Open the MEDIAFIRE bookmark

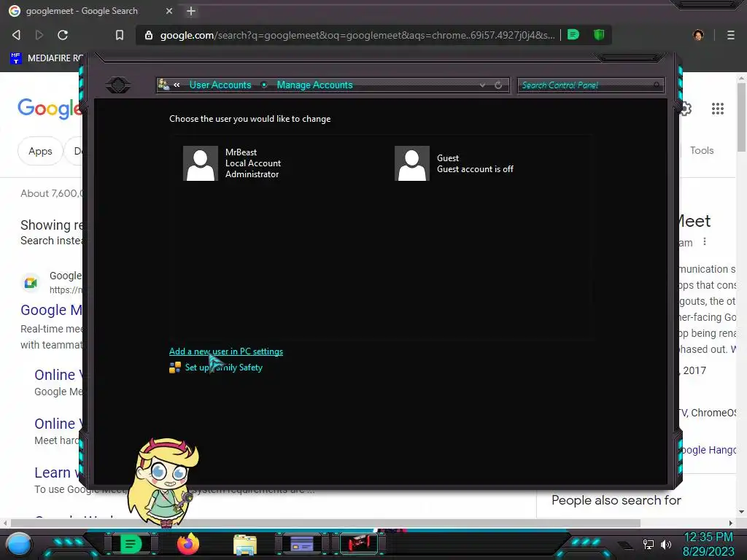[47, 58]
